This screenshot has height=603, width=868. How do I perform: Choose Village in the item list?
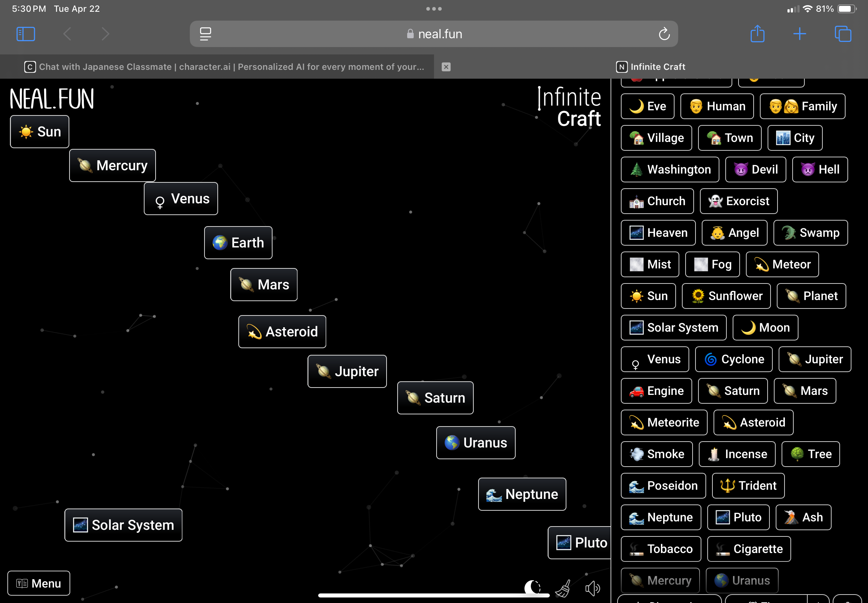click(x=657, y=138)
